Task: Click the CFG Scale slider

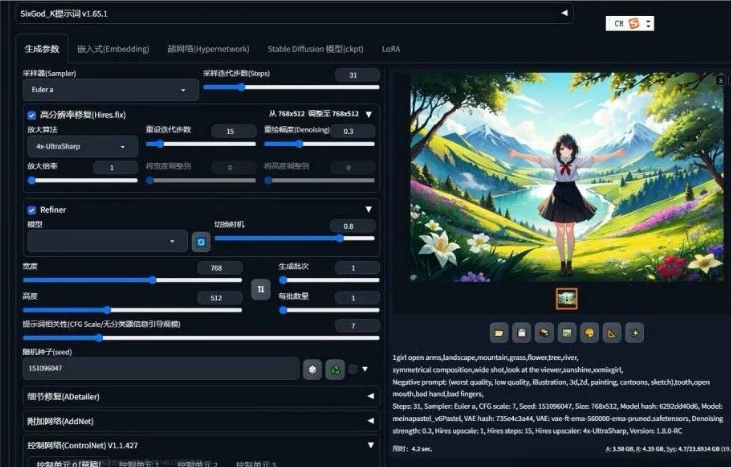Action: click(201, 338)
